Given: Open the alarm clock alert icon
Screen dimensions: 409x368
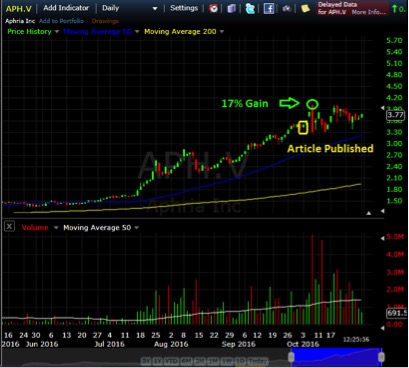Looking at the screenshot, I should 214,8.
